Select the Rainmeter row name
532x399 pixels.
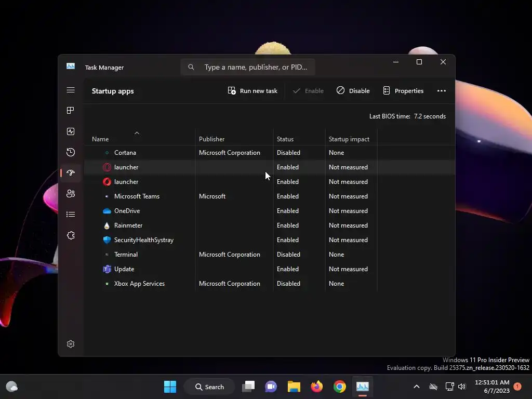point(128,225)
